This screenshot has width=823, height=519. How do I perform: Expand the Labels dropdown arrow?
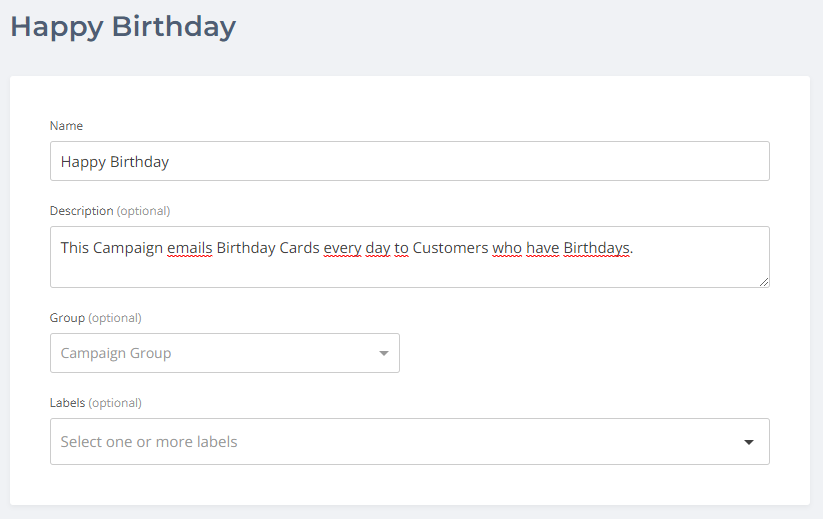pos(749,442)
